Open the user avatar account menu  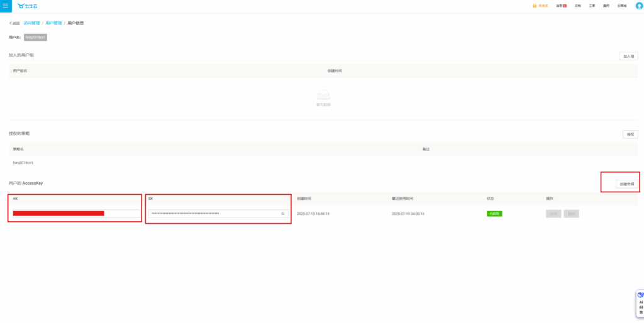coord(640,6)
